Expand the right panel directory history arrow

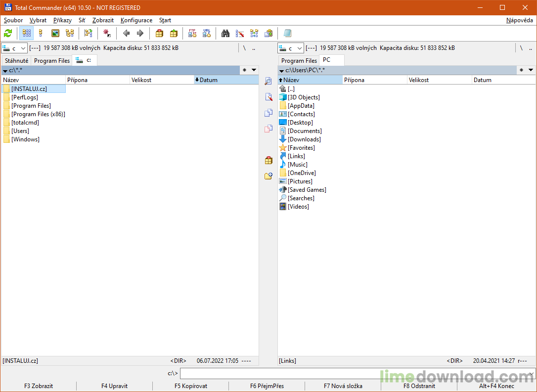tap(531, 70)
